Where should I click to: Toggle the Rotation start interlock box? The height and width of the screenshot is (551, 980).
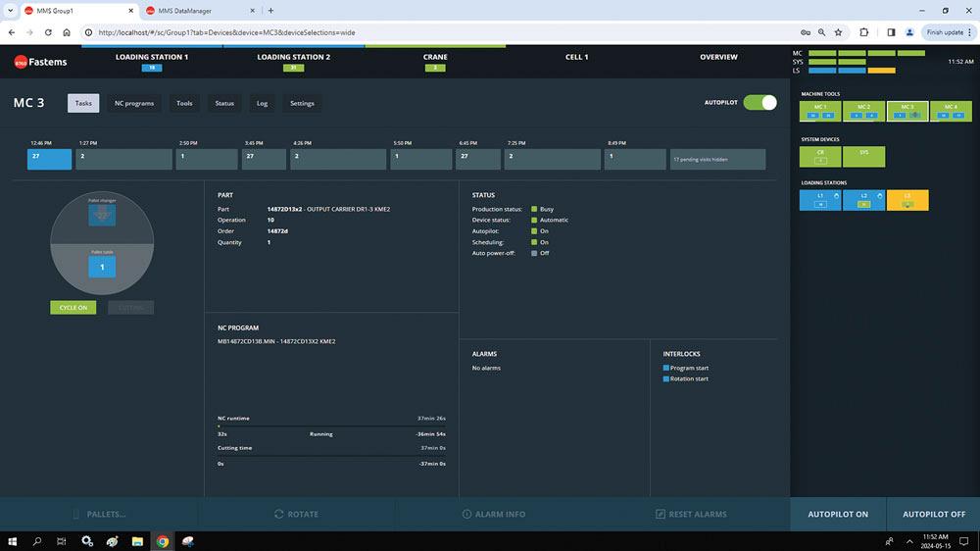666,379
